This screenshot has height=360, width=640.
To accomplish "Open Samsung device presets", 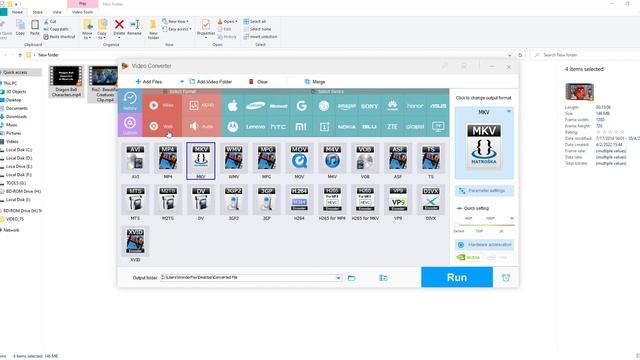I will 256,106.
